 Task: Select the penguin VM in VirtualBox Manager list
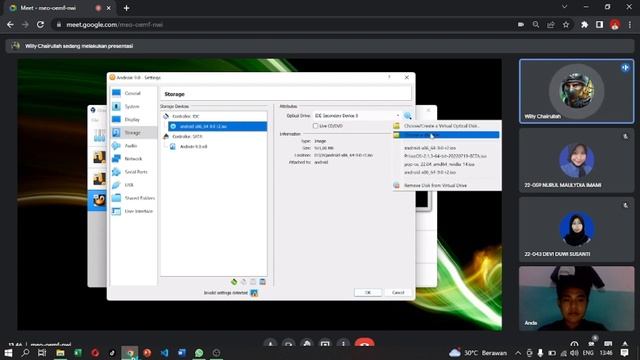pos(98,200)
